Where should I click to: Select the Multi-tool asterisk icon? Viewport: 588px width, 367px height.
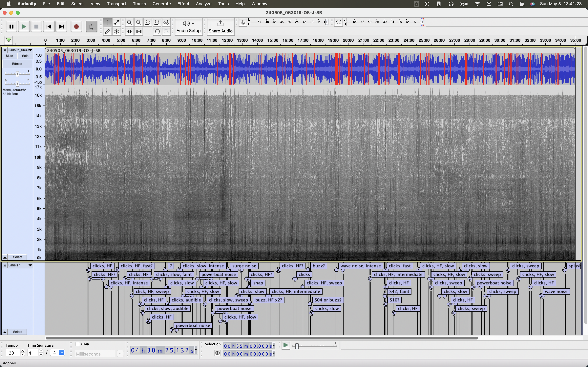pos(117,32)
